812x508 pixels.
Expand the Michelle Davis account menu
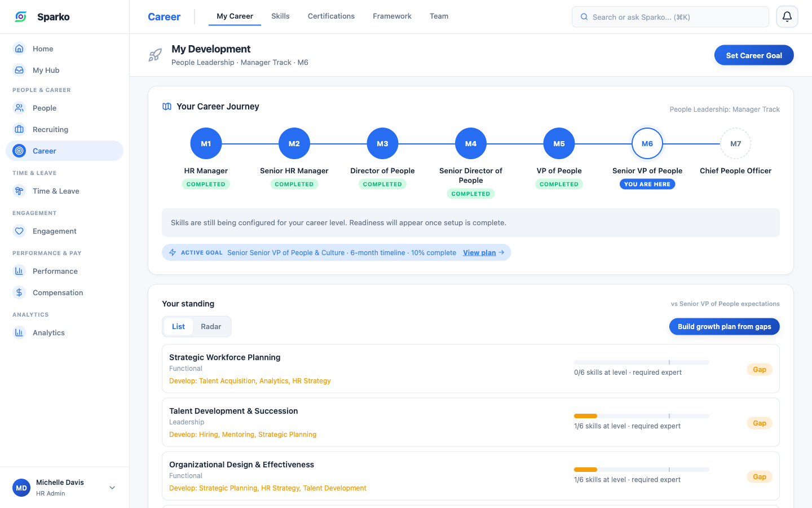(112, 488)
